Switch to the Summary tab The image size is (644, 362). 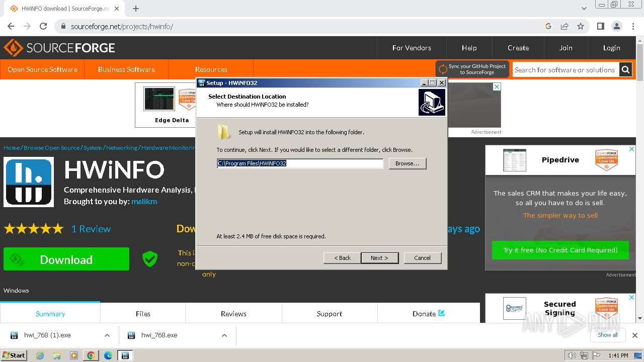point(50,313)
